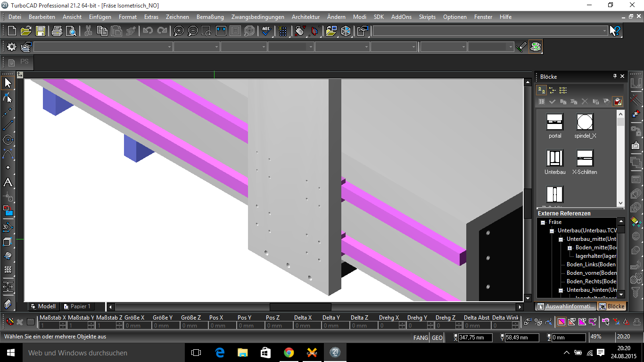Open the wide dropdown in the top toolbar
The width and height of the screenshot is (644, 362).
[x=490, y=31]
